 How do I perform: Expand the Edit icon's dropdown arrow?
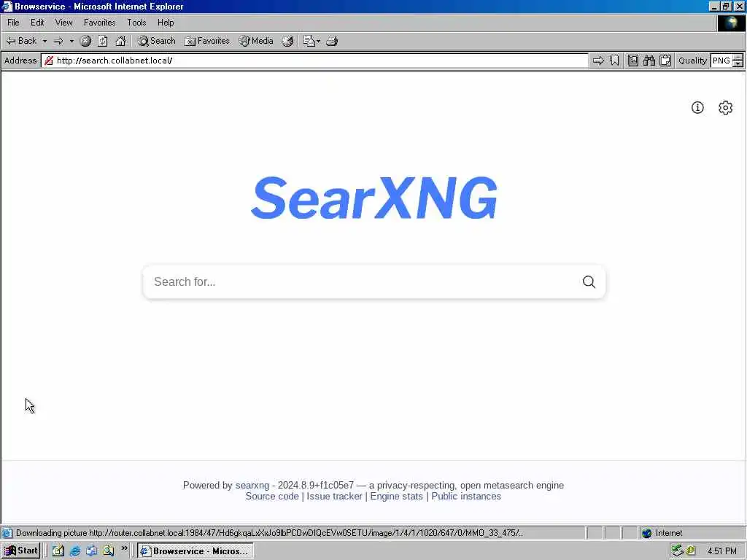pyautogui.click(x=318, y=41)
